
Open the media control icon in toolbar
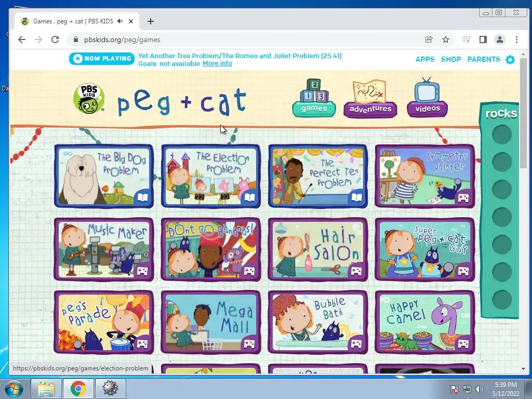coord(467,39)
